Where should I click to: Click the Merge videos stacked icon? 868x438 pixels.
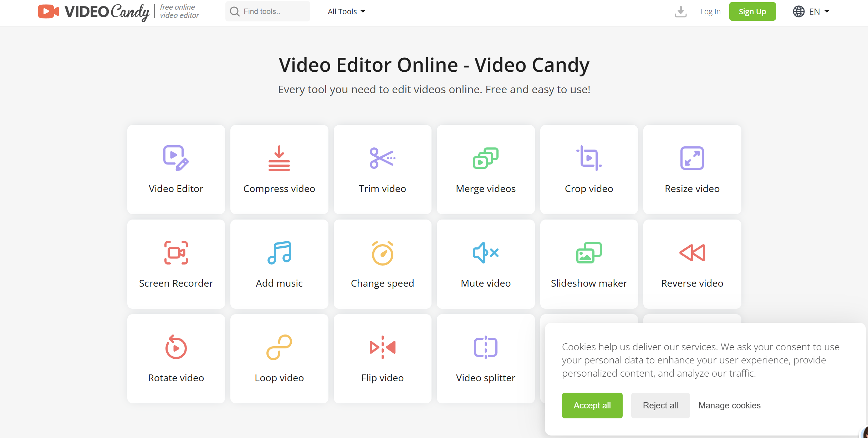(486, 158)
